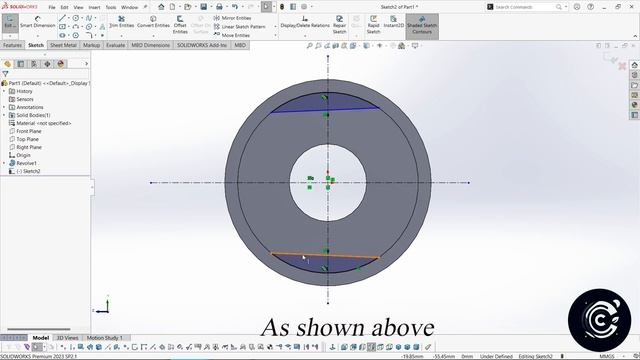
Task: Open the MBD Dimensions tab
Action: coord(151,45)
